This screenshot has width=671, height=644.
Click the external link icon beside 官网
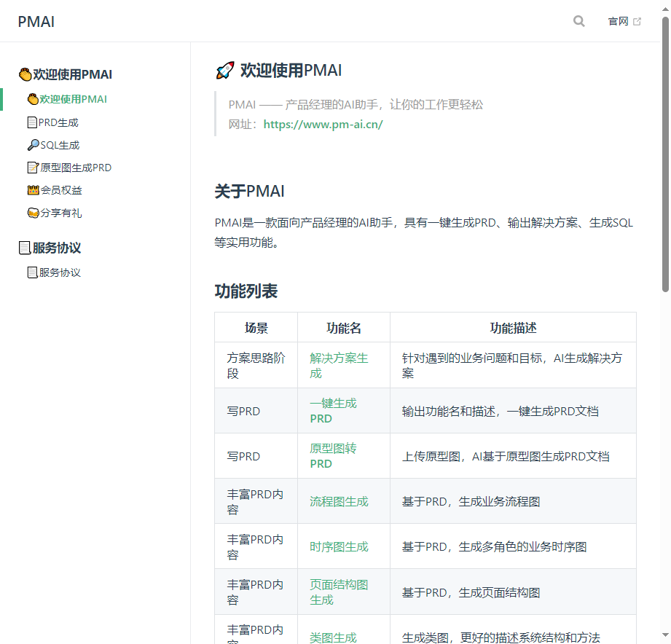point(637,21)
